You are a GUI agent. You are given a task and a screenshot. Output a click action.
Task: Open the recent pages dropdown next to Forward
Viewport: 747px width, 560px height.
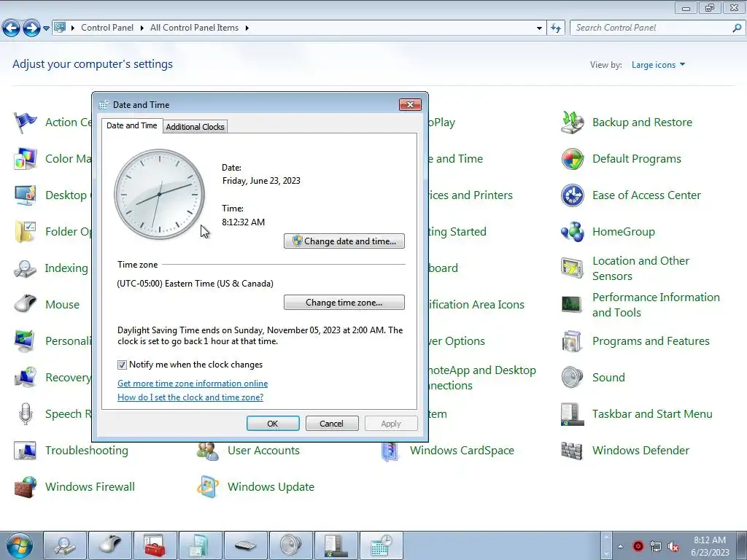point(46,28)
